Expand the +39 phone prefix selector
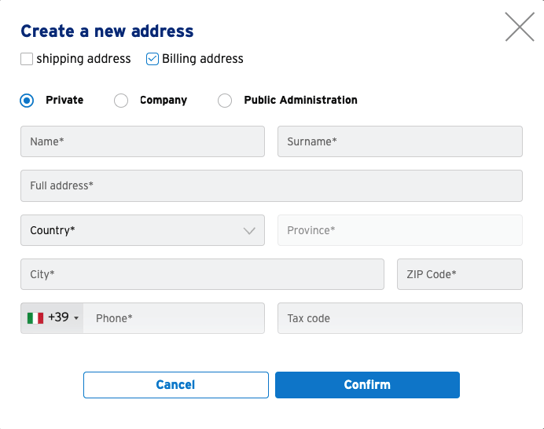 (x=52, y=318)
